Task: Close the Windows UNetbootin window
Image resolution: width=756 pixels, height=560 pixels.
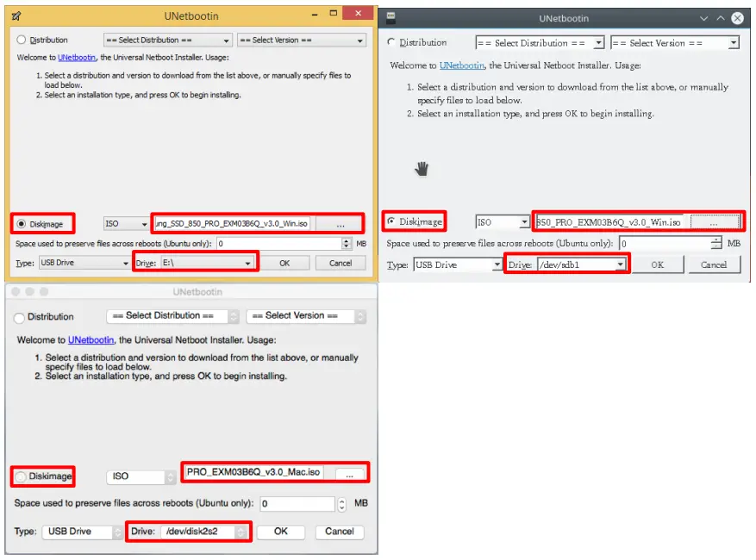Action: point(359,13)
